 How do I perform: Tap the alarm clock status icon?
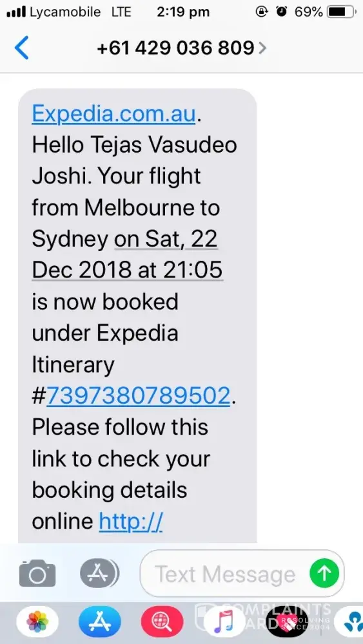tap(282, 12)
